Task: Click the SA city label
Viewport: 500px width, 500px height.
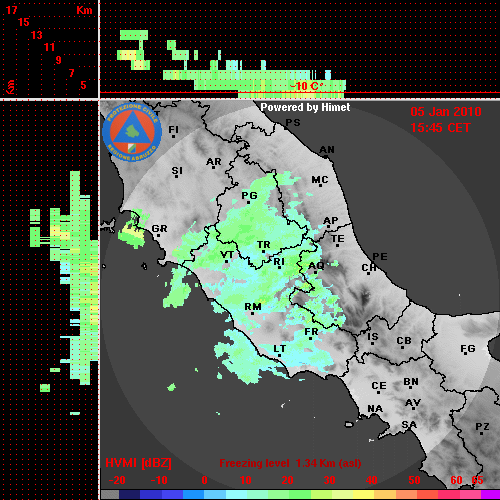Action: [x=409, y=425]
